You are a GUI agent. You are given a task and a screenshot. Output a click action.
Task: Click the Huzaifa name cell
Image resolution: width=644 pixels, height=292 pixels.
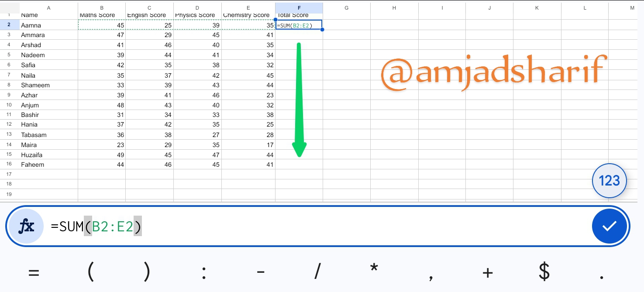[48, 155]
